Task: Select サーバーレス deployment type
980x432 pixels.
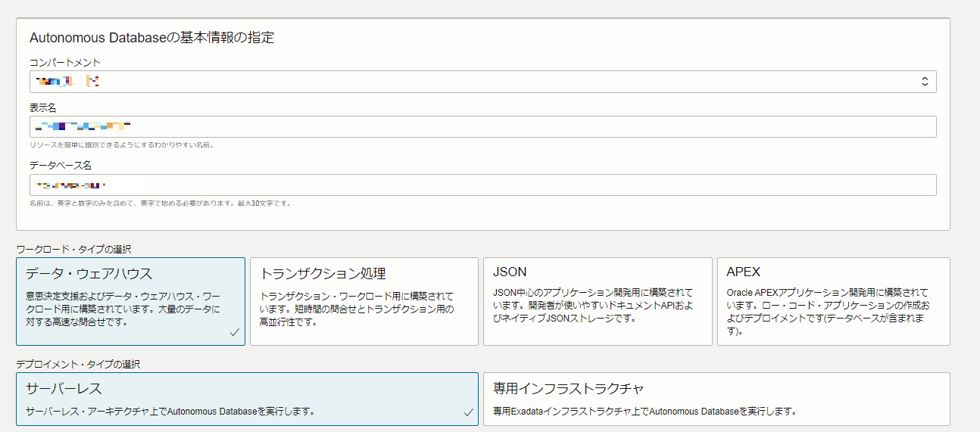Action: point(247,399)
